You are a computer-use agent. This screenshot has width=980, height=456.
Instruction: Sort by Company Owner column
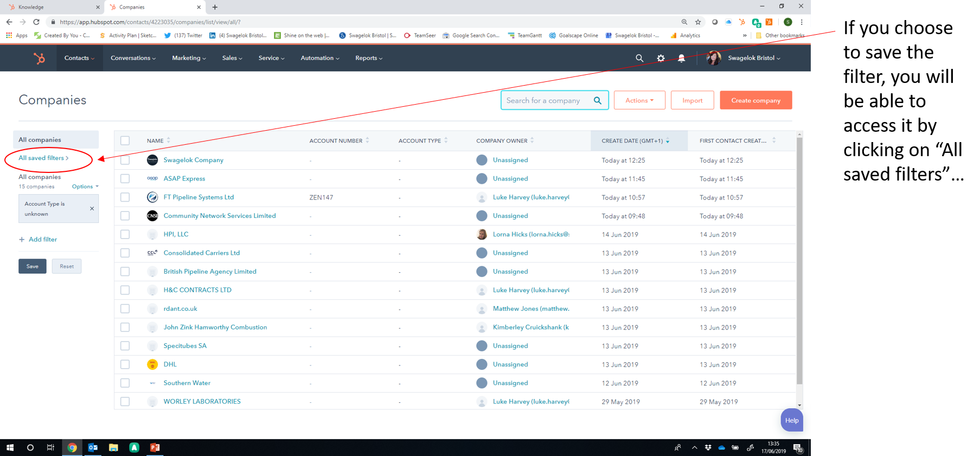532,140
